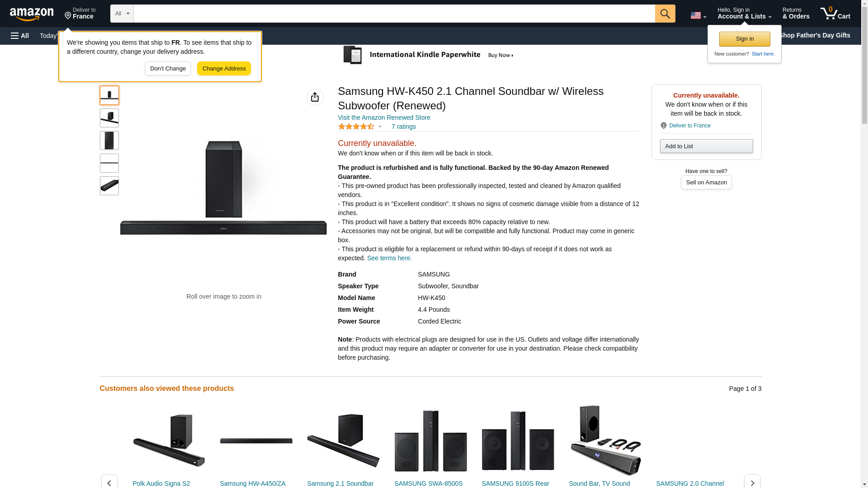
Task: Open the search category All dropdown
Action: coord(122,14)
